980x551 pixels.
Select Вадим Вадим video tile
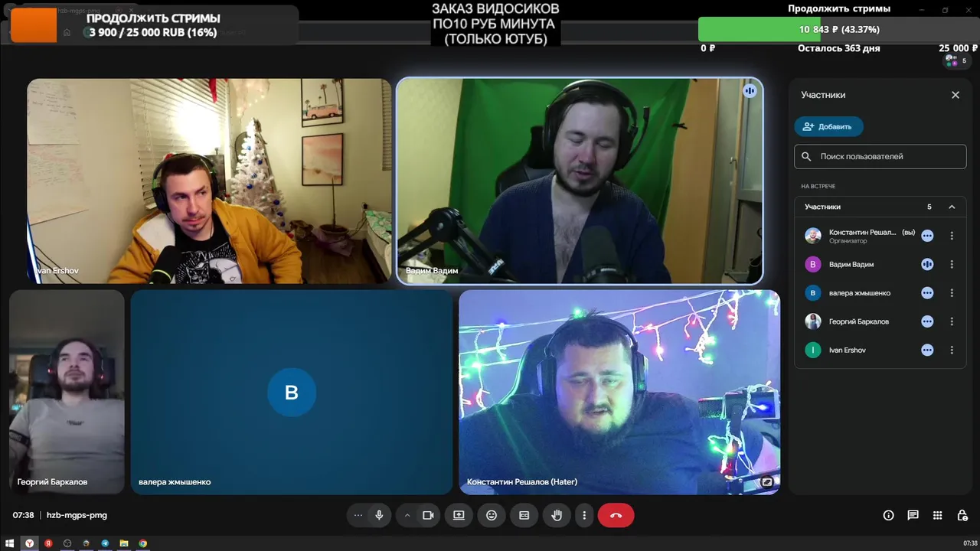tap(580, 181)
